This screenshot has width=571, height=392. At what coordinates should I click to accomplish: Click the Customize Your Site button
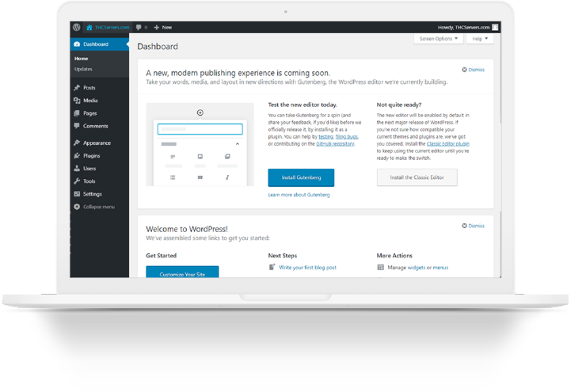click(x=182, y=272)
